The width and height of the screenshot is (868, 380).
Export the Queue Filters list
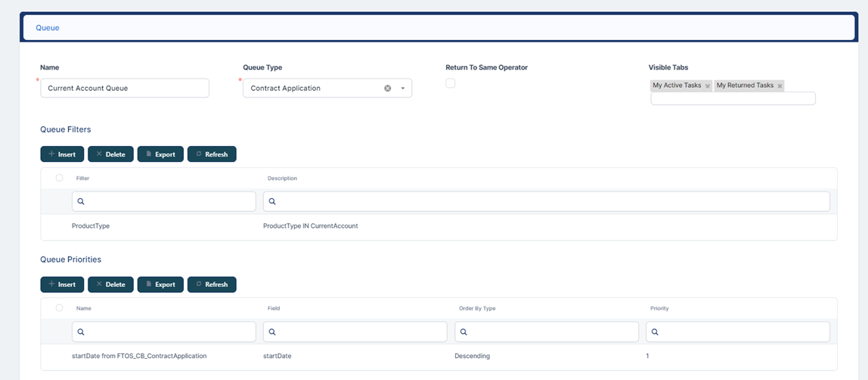(160, 154)
